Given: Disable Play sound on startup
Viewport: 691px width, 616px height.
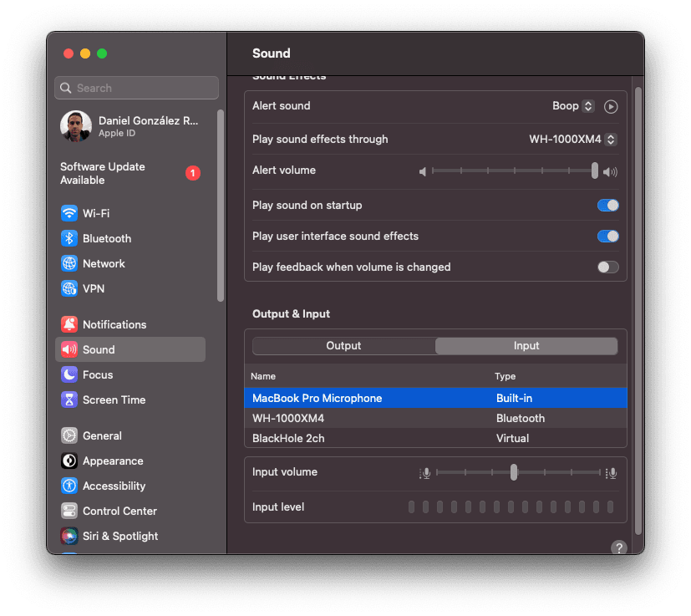Looking at the screenshot, I should [x=607, y=205].
